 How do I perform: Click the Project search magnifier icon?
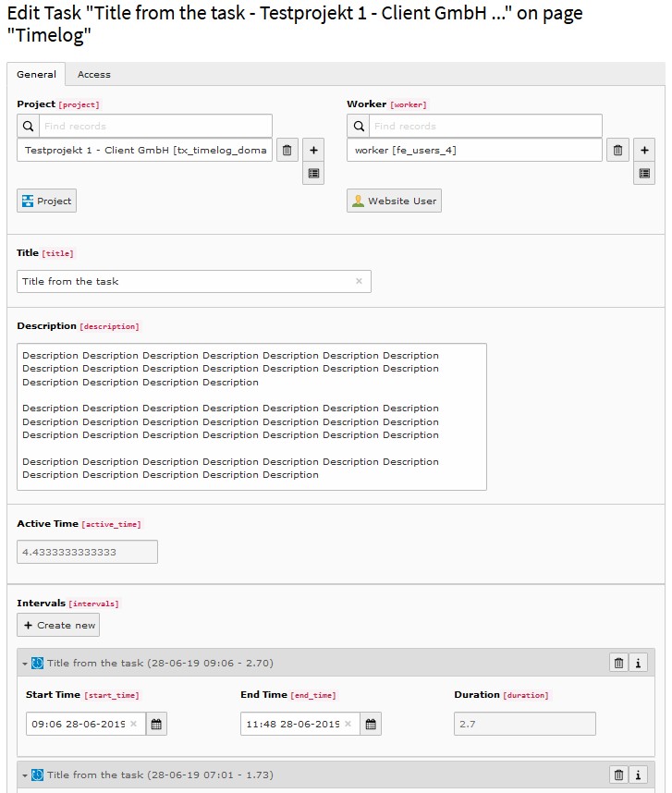29,126
